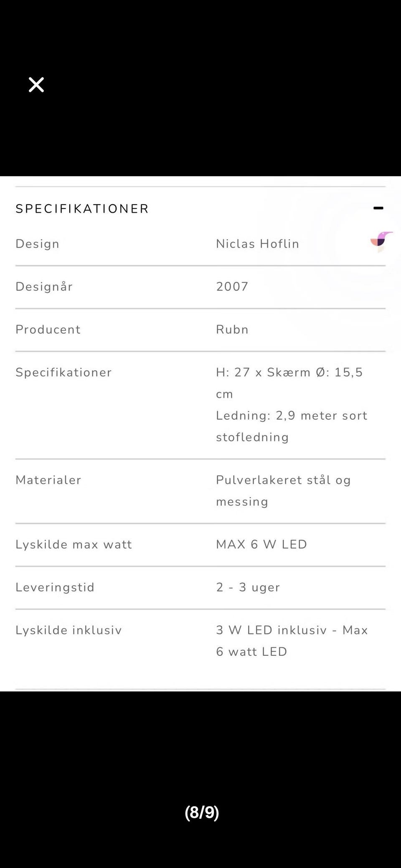Click the 2 - 3 uger delivery value
Image resolution: width=401 pixels, height=868 pixels.
248,588
